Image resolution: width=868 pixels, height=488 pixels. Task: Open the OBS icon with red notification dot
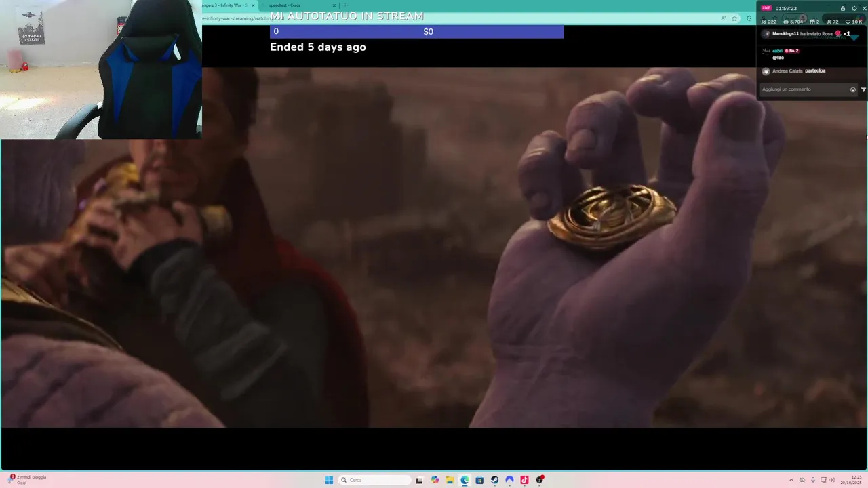[x=540, y=480]
